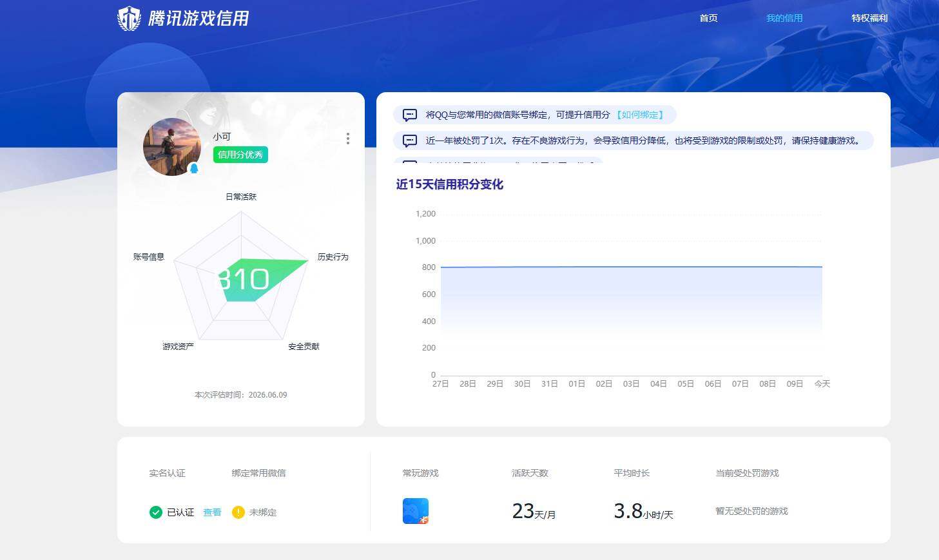Image resolution: width=939 pixels, height=560 pixels.
Task: Click the punishment warning notice text
Action: coord(643,140)
